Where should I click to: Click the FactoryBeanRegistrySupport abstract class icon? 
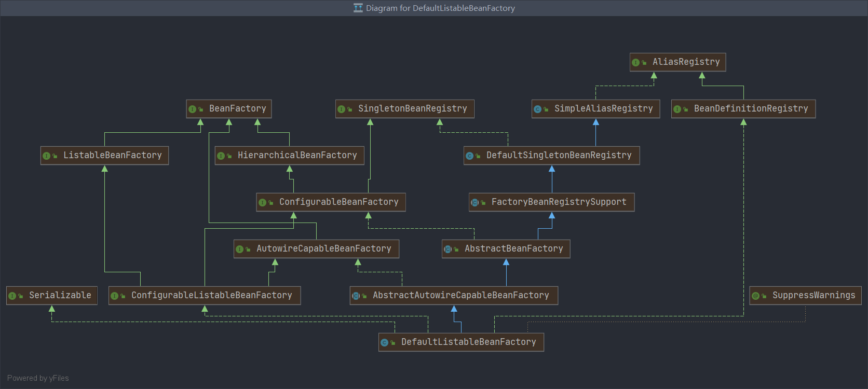click(474, 203)
